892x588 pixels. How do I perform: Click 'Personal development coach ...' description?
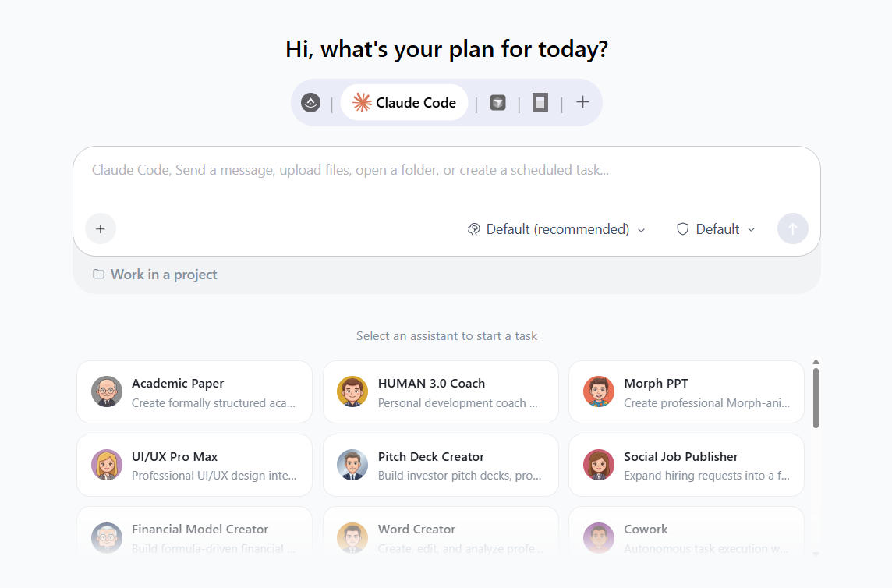458,403
